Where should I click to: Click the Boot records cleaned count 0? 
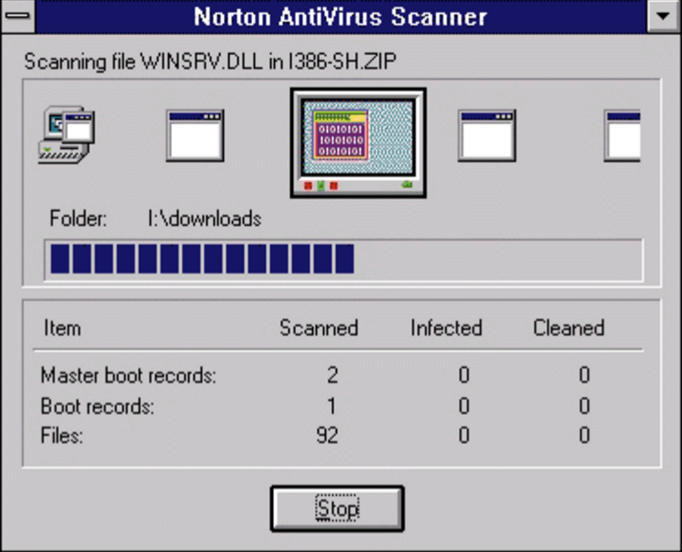point(585,406)
